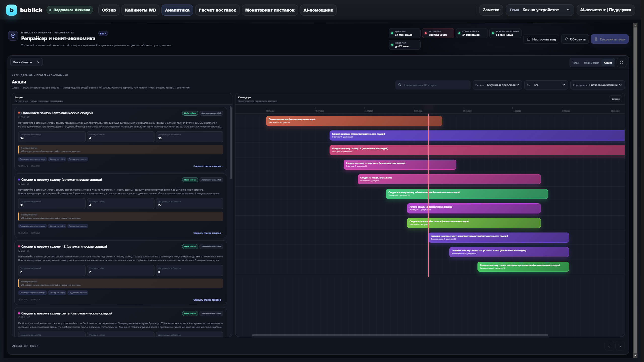Viewport: 644px width, 362px height.
Task: Click the refresh icon in Обновить
Action: click(566, 39)
